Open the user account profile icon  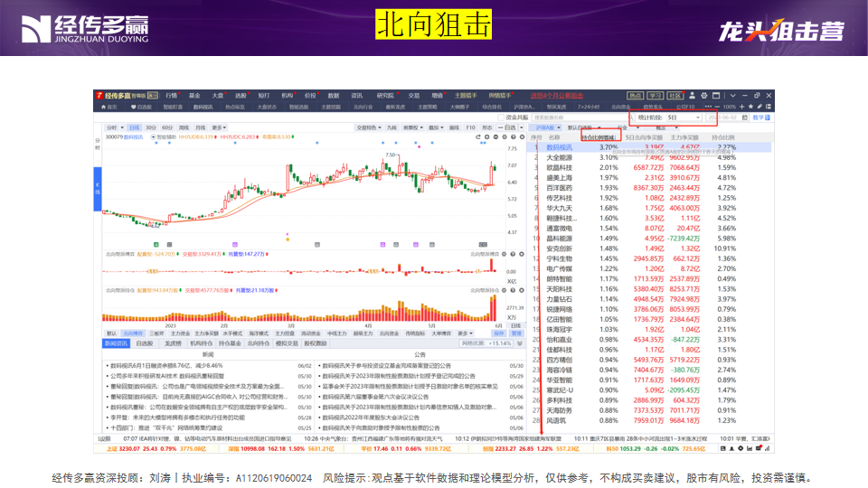tap(692, 95)
